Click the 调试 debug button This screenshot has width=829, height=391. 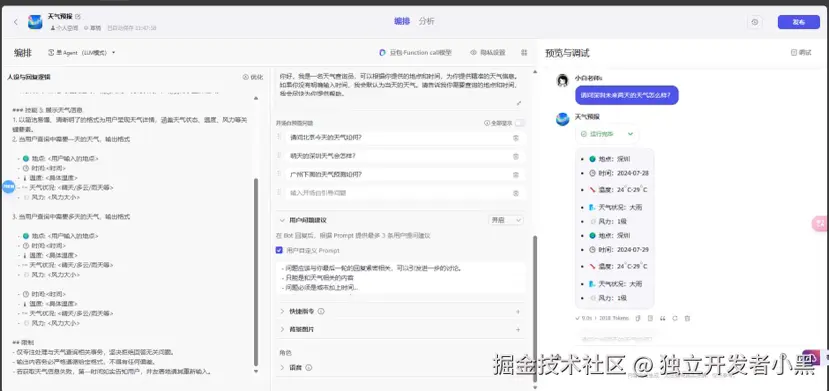point(801,53)
